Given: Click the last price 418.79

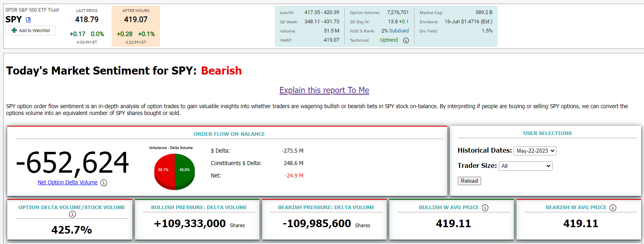Looking at the screenshot, I should pyautogui.click(x=87, y=19).
